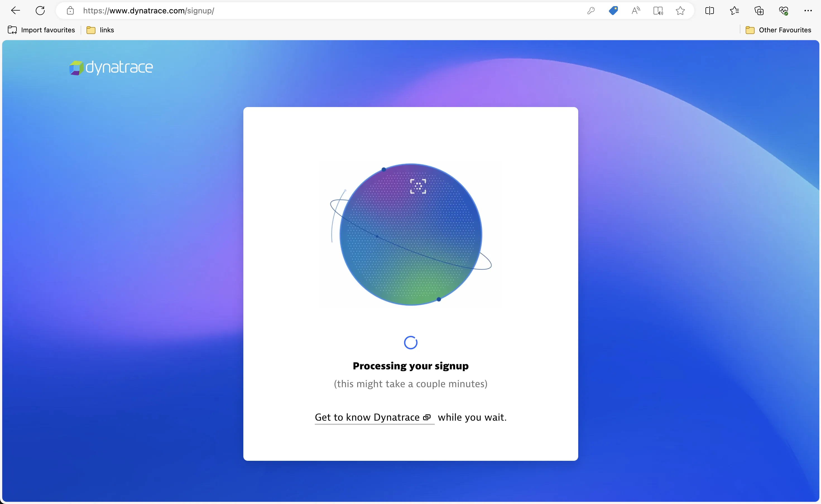This screenshot has width=821, height=504.
Task: Click the Split screen icon in toolbar
Action: point(710,11)
